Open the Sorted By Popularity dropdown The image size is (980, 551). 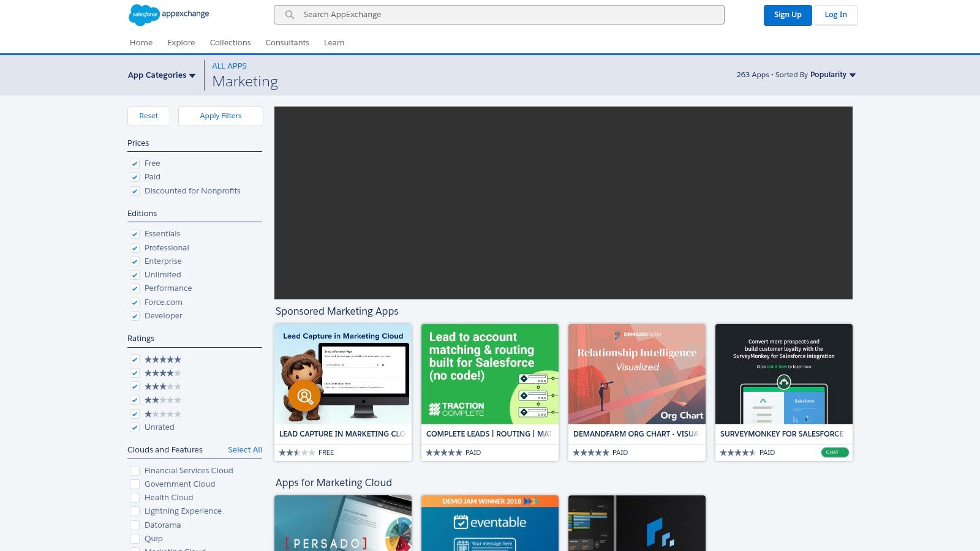click(x=832, y=75)
